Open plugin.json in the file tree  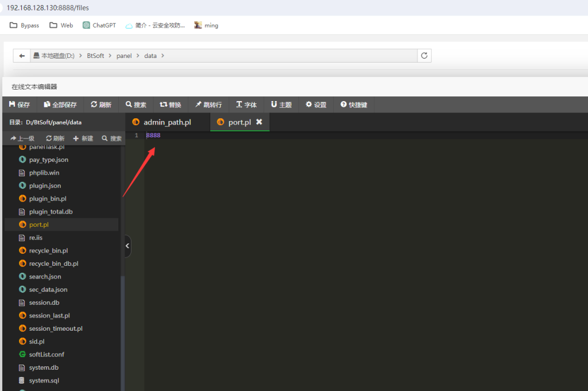tap(45, 185)
